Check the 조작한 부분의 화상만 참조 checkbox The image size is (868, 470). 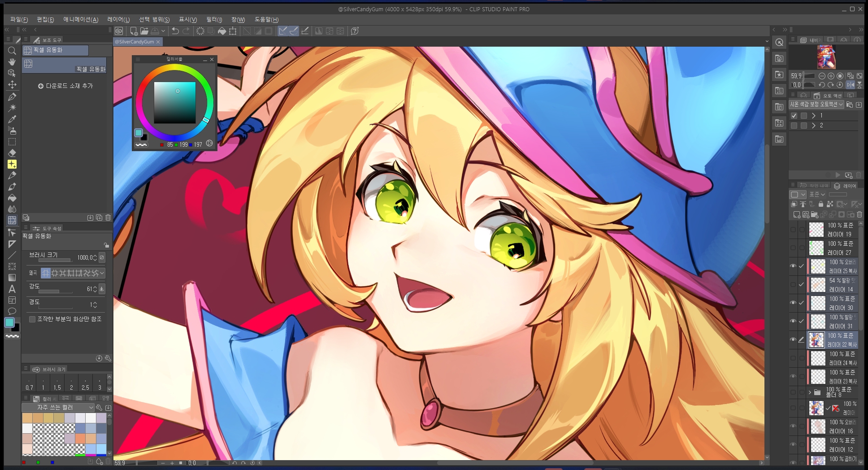click(x=32, y=319)
